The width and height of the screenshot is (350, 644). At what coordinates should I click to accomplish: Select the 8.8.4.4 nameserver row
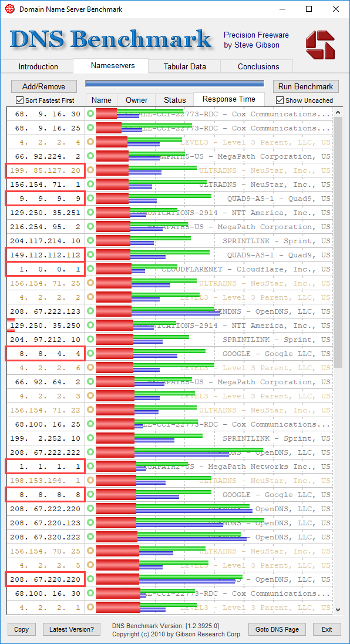(x=169, y=354)
